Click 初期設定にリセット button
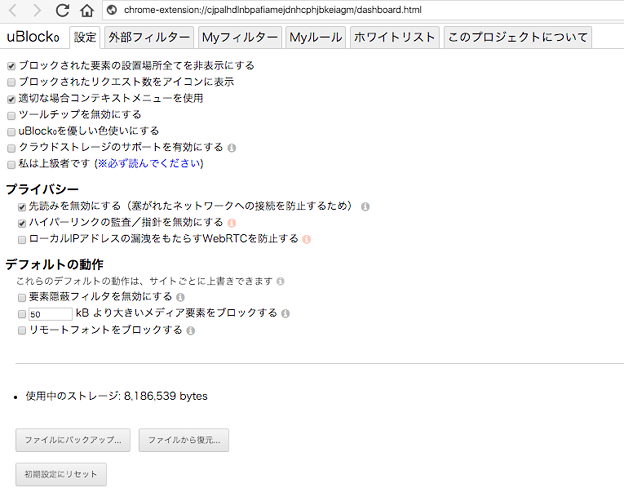Image resolution: width=624 pixels, height=501 pixels. 61,474
